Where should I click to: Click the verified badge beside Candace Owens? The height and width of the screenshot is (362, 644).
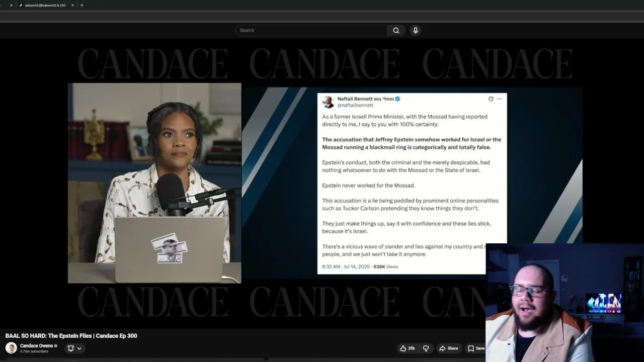click(56, 346)
